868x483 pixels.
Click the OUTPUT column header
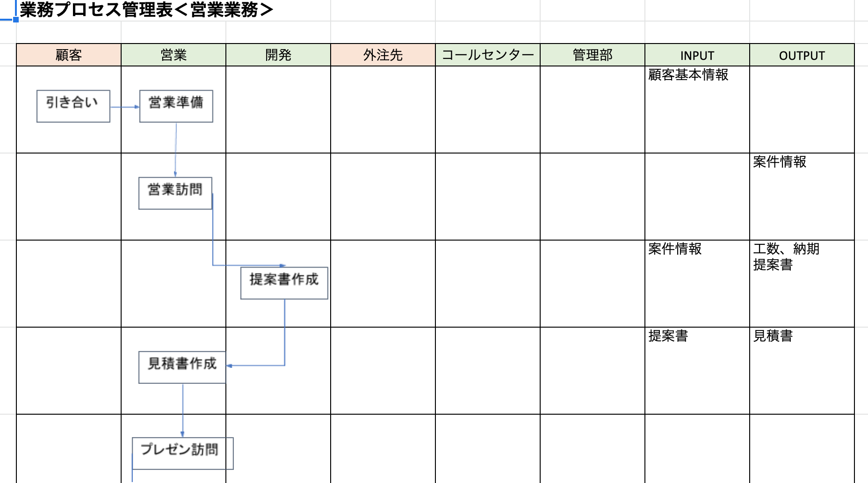(802, 55)
